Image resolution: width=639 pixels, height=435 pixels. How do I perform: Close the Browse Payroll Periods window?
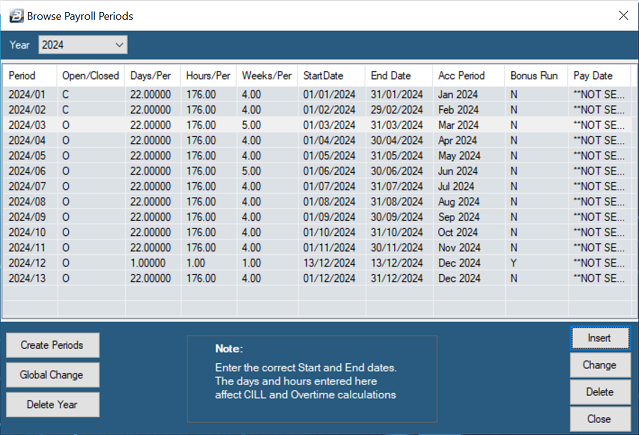pos(623,16)
